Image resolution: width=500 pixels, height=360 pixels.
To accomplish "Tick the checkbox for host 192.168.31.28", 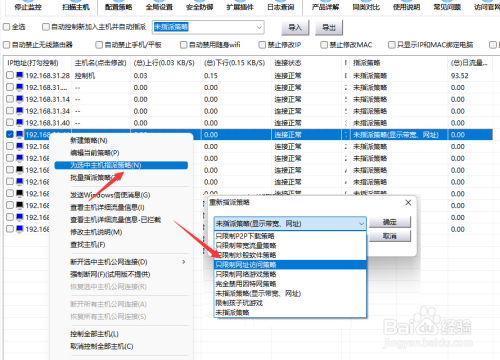I will (x=10, y=75).
